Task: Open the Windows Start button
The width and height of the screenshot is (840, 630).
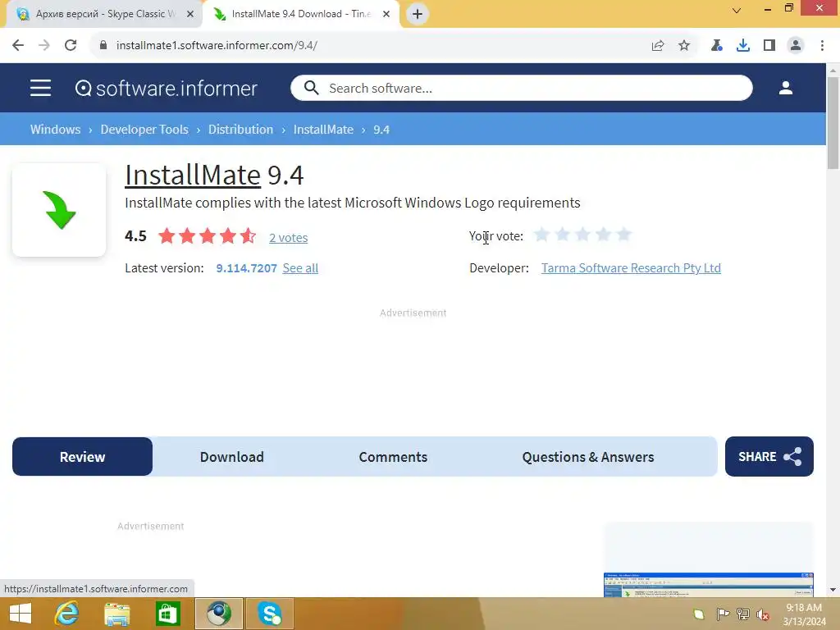Action: pyautogui.click(x=21, y=614)
